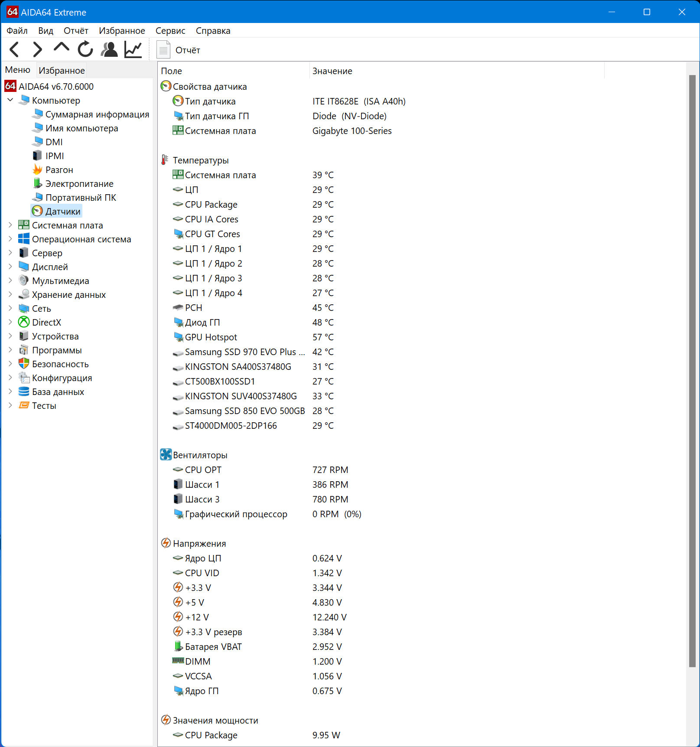Viewport: 700px width, 747px height.
Task: Refresh the sensor readings
Action: (85, 49)
